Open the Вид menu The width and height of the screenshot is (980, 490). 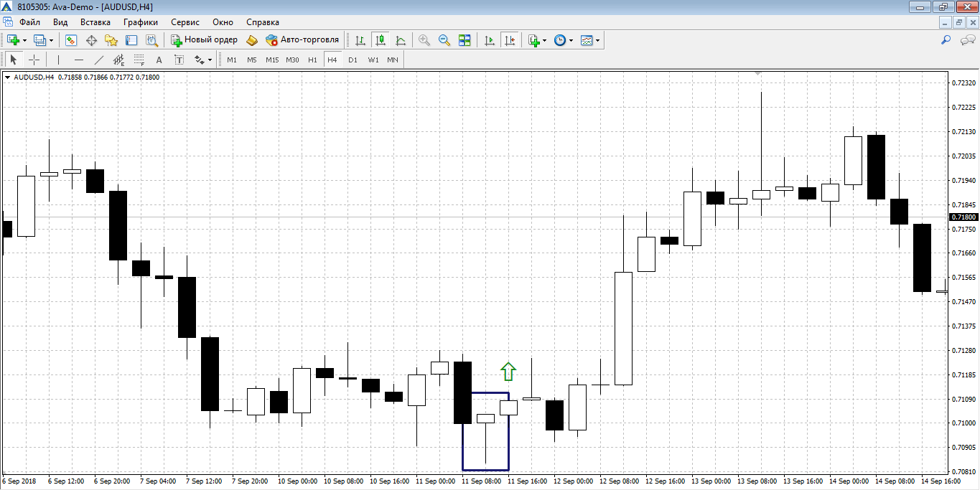[60, 22]
